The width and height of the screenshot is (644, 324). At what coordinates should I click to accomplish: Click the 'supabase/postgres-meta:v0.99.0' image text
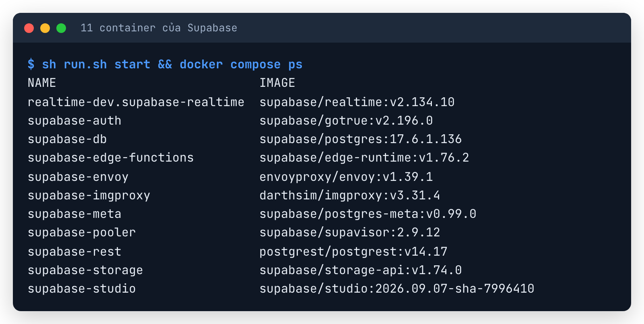click(x=368, y=214)
